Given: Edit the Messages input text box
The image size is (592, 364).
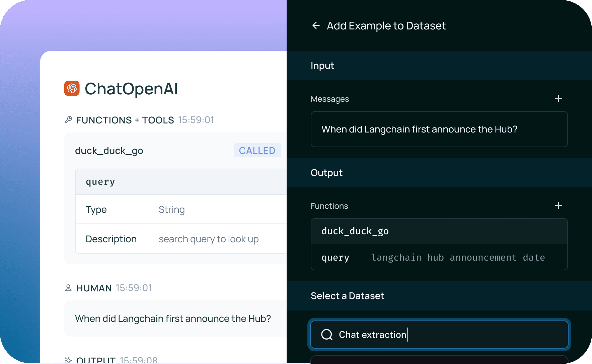Looking at the screenshot, I should pyautogui.click(x=439, y=129).
